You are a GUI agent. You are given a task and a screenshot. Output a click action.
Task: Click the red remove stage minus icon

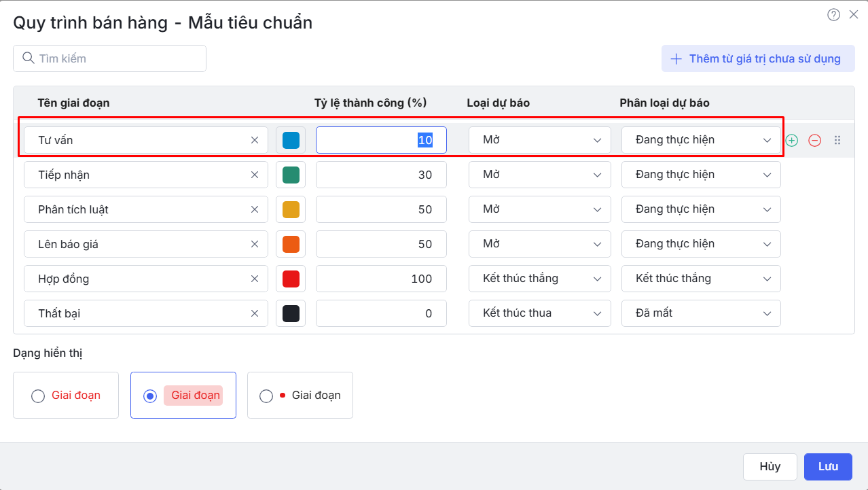(x=814, y=141)
